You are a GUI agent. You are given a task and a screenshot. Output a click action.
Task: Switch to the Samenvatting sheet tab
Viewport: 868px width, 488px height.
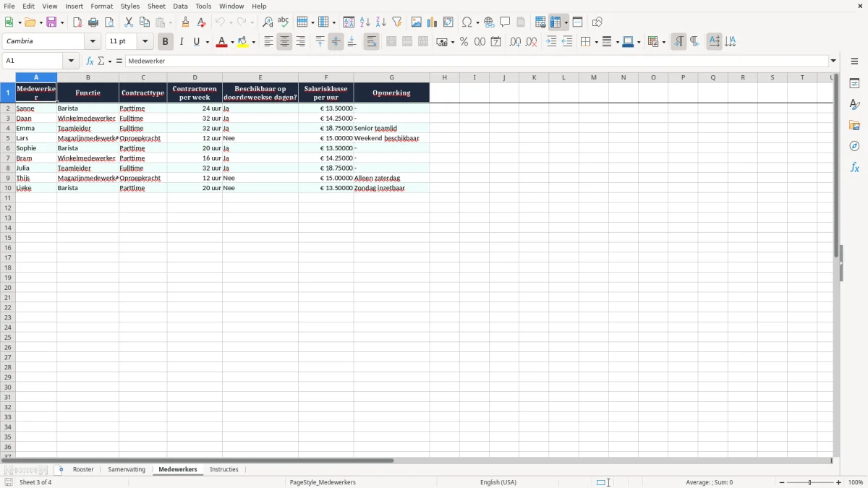tap(127, 470)
